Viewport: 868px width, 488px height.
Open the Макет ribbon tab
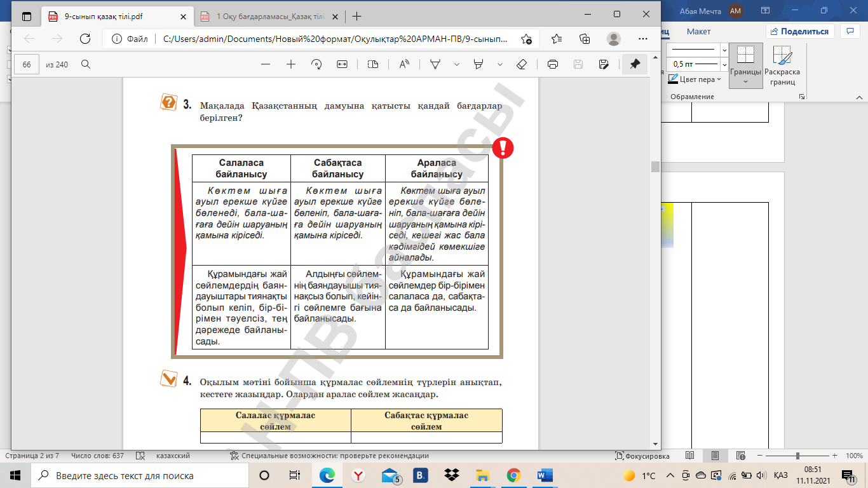(x=698, y=31)
